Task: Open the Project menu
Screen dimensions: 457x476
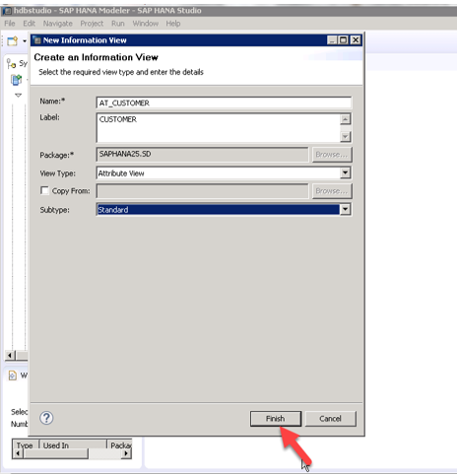Action: tap(92, 24)
